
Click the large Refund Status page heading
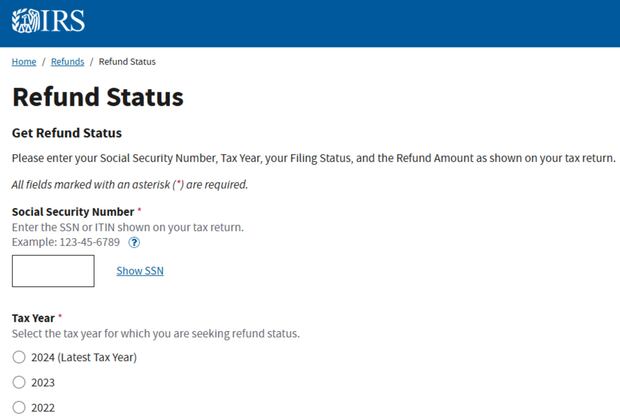[98, 97]
